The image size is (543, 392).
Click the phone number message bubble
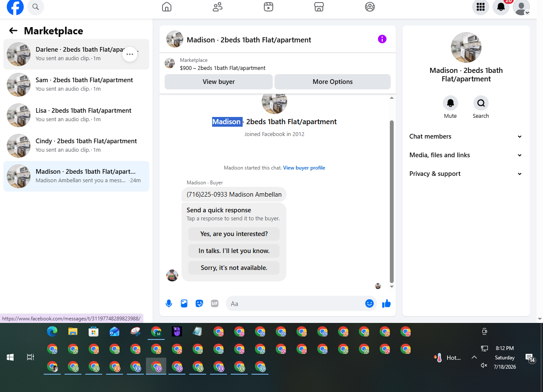[x=234, y=195]
